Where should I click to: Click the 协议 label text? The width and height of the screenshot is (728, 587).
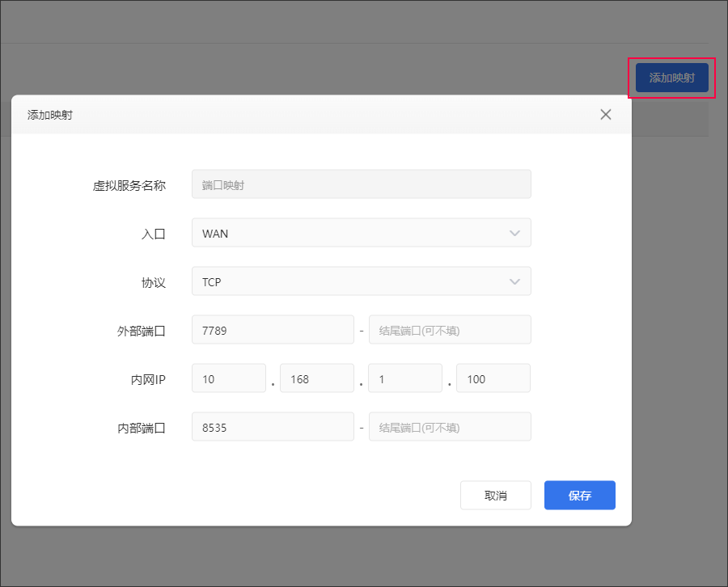pos(153,283)
